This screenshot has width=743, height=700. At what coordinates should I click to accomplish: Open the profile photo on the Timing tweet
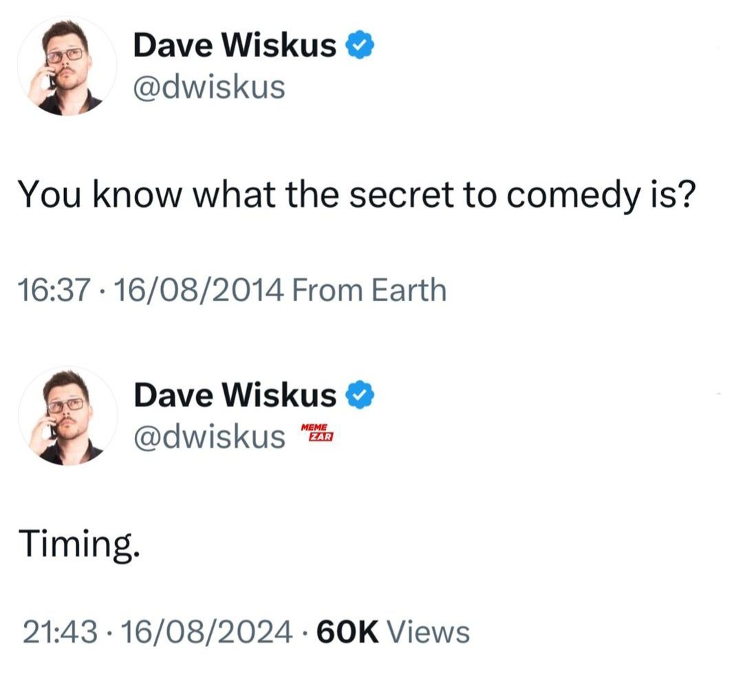click(x=67, y=416)
